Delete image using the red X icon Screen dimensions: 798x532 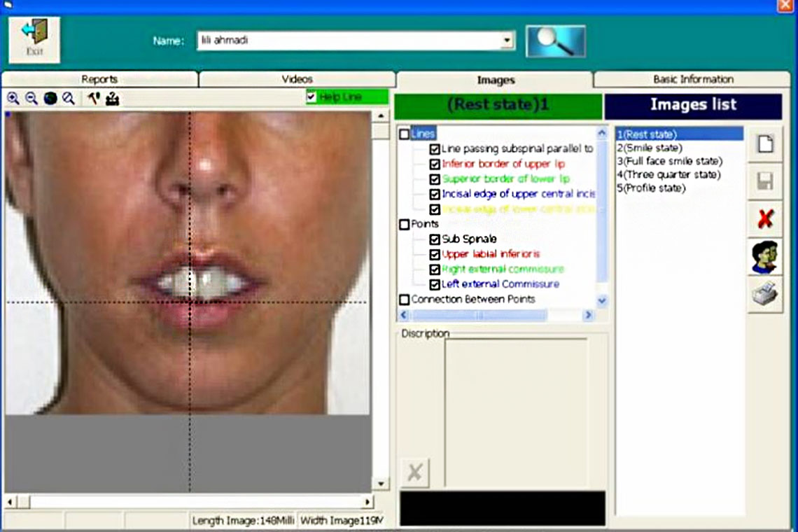766,219
